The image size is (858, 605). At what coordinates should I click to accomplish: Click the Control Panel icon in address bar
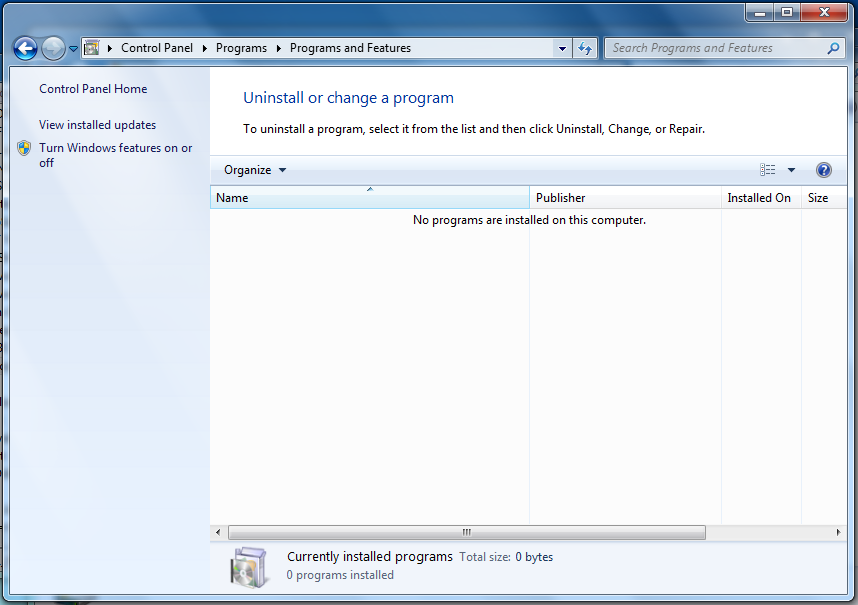pyautogui.click(x=91, y=48)
